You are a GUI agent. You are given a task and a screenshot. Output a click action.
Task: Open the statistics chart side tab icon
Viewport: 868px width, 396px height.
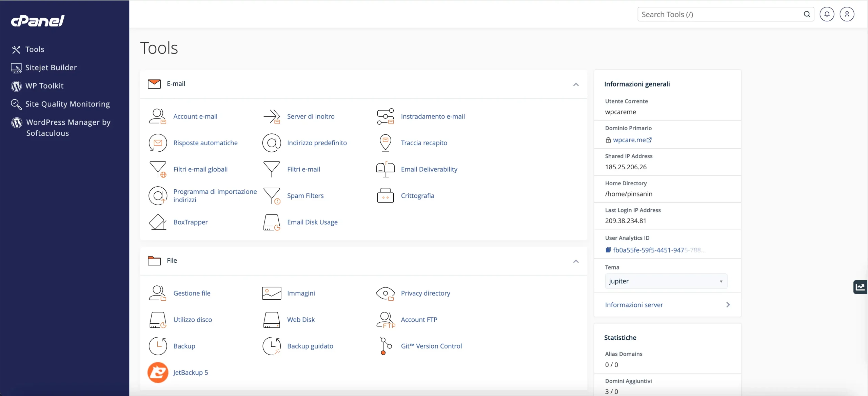click(x=860, y=287)
